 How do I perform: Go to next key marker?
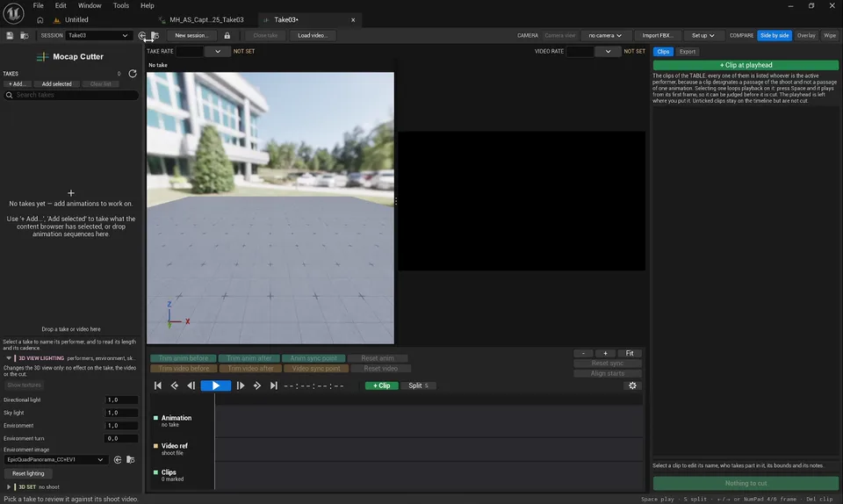point(257,385)
